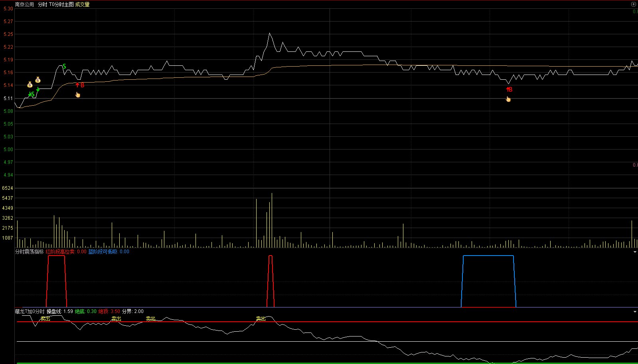Screen dimensions: 638x364
Task: Click the 藏龙T加0分时 indicator title
Action: click(30, 311)
